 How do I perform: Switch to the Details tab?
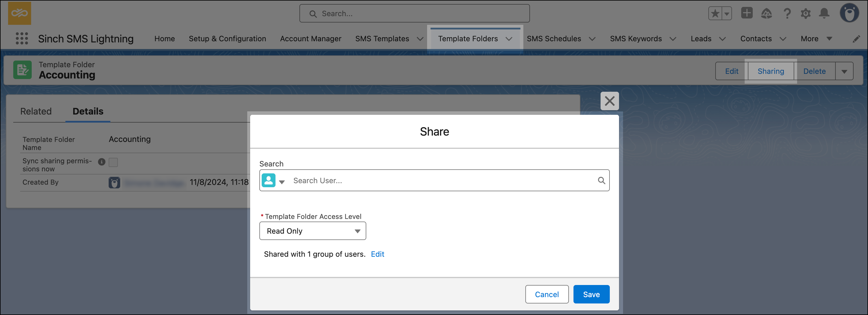coord(88,111)
